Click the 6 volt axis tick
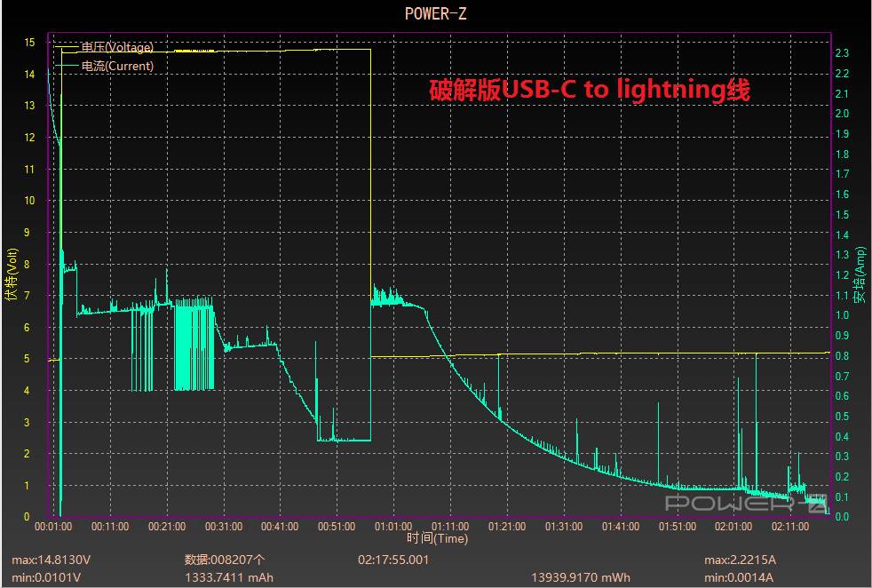The height and width of the screenshot is (588, 872). [27, 327]
